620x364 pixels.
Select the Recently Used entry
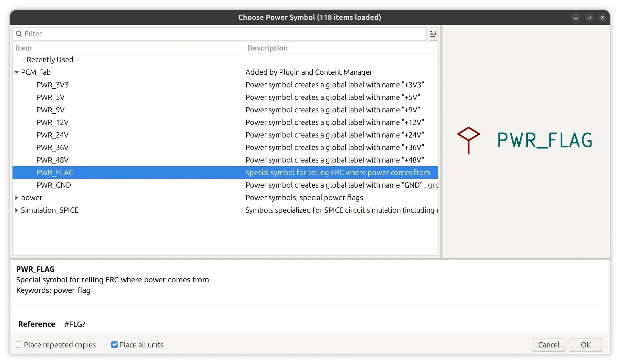click(x=50, y=60)
